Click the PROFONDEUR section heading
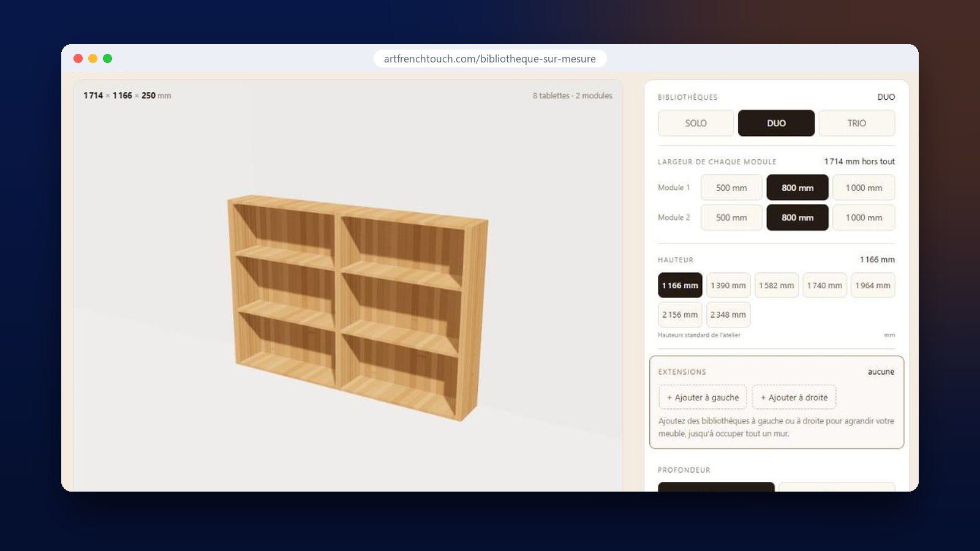Screen dimensions: 980x551 tap(684, 470)
